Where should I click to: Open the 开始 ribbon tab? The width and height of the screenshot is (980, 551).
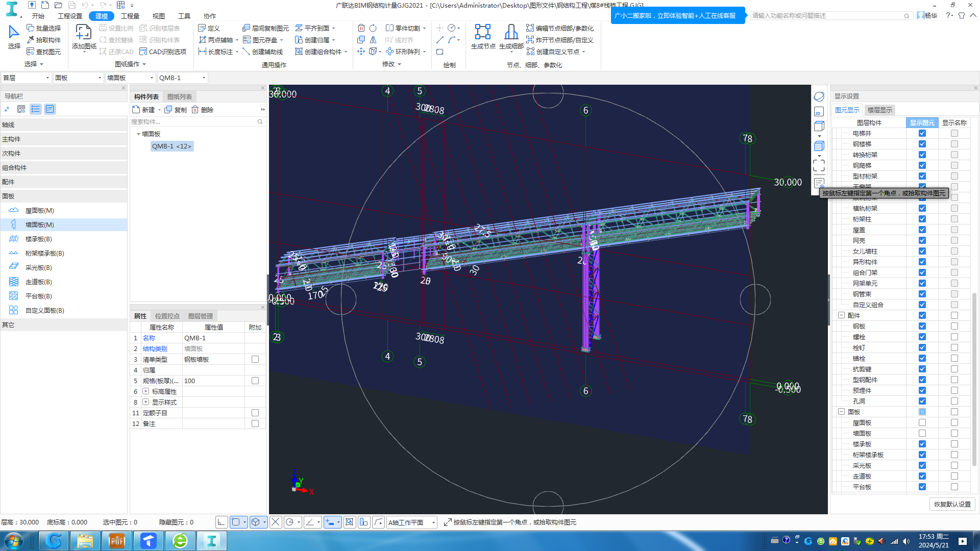click(38, 16)
